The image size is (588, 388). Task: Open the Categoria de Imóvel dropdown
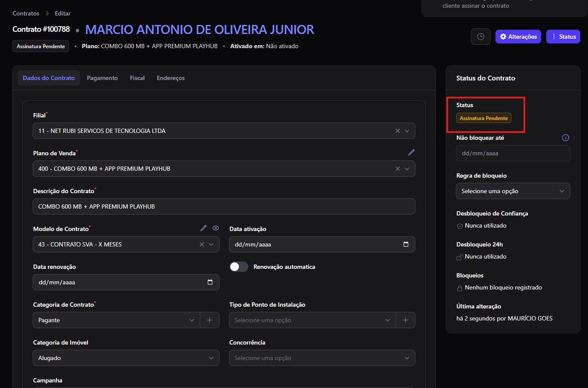[x=126, y=358]
